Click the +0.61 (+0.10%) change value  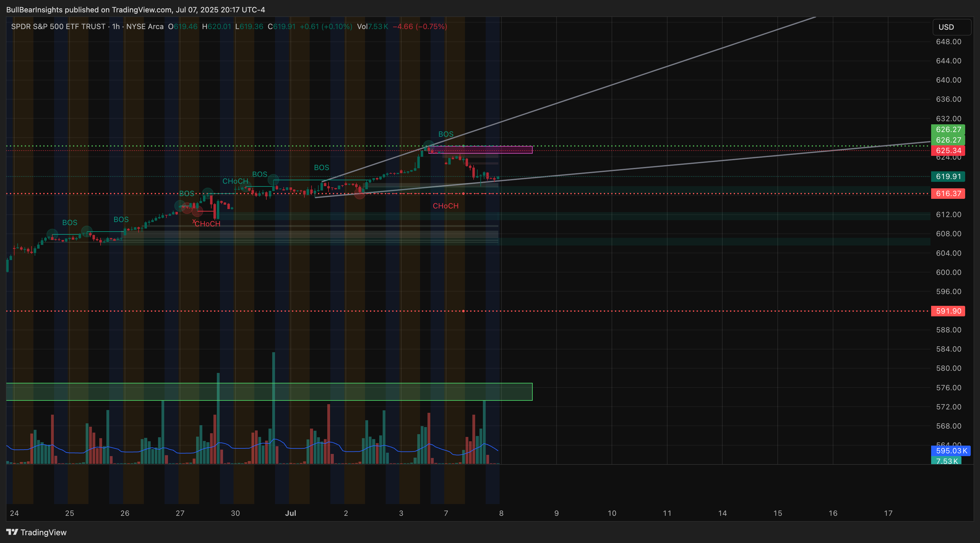click(x=326, y=27)
